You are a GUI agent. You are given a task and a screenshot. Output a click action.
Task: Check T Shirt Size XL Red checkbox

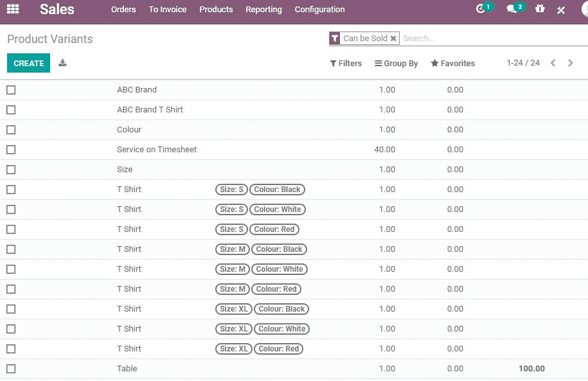pyautogui.click(x=11, y=349)
